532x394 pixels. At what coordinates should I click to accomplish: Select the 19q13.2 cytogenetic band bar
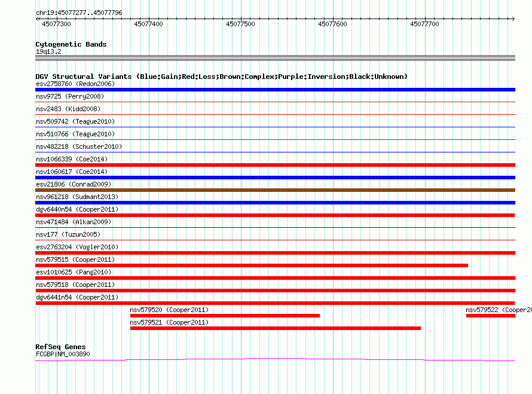tap(275, 58)
